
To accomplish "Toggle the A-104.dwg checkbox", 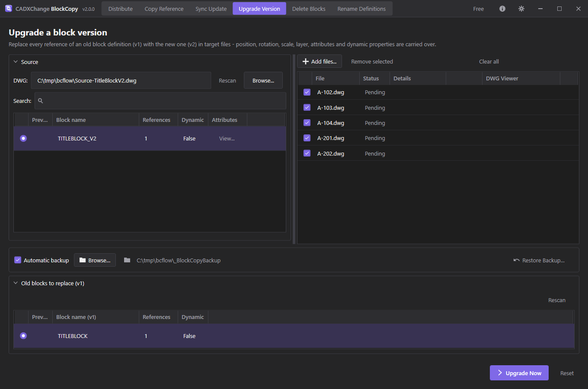I will [307, 123].
